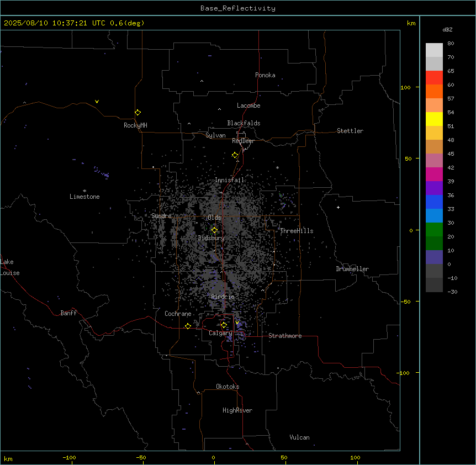Click the Innisfail city label
This screenshot has width=476, height=465.
(x=230, y=180)
